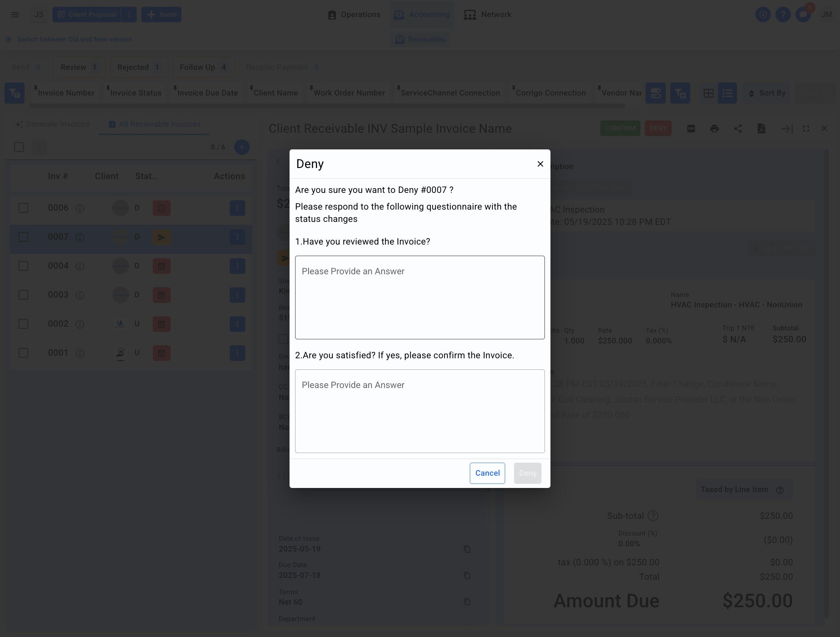This screenshot has height=637, width=840.
Task: Click the help question mark icon
Action: 783,14
